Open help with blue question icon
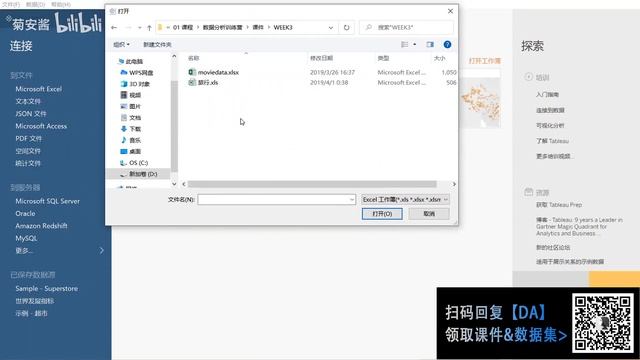 [x=447, y=44]
